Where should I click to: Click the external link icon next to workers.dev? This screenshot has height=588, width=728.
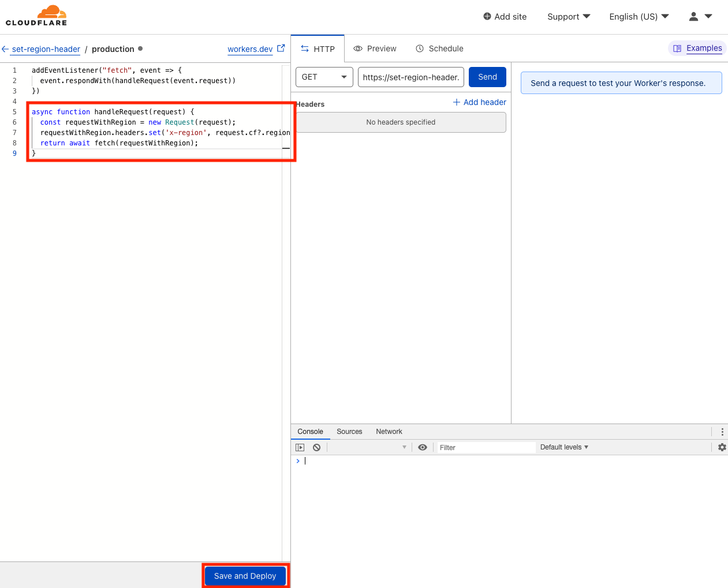point(281,48)
